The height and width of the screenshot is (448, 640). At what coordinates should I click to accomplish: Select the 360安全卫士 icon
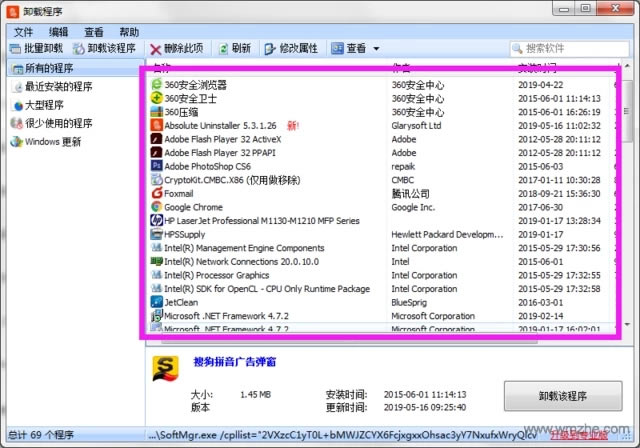tap(157, 98)
